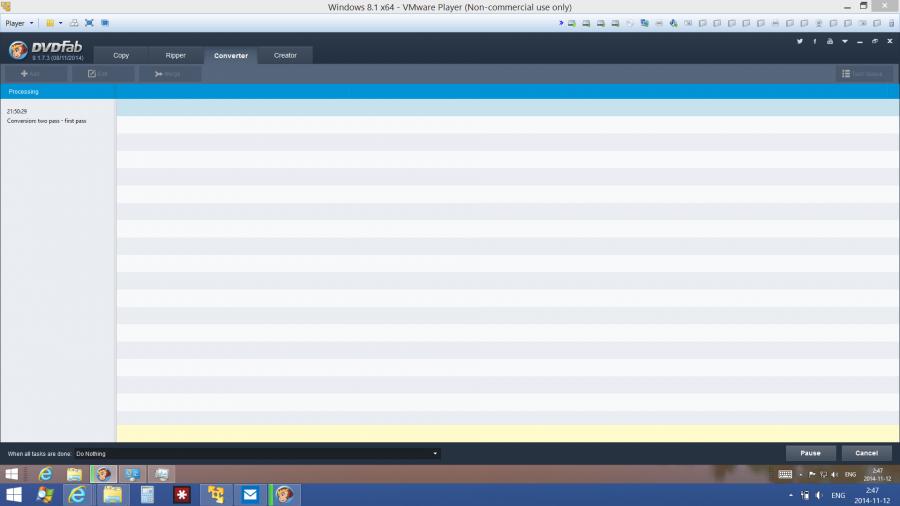Click host ENG language indicator
The width and height of the screenshot is (900, 506).
839,496
